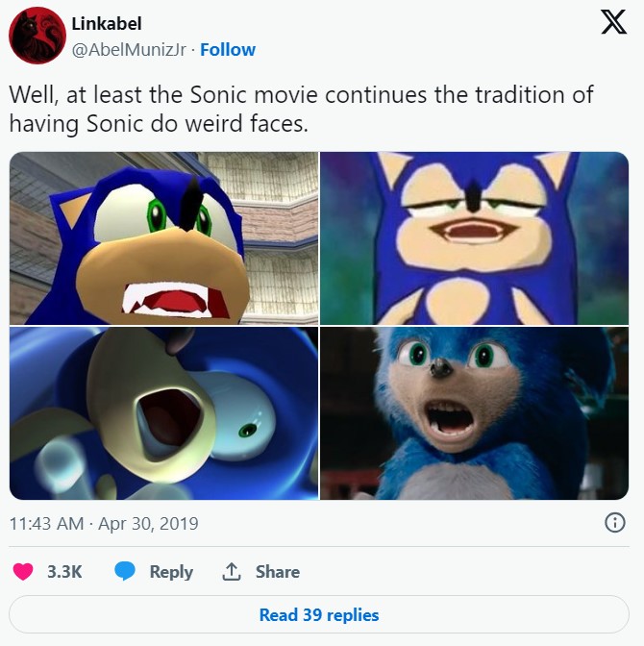
Task: Follow the @AbelMunizJr account
Action: [x=228, y=49]
